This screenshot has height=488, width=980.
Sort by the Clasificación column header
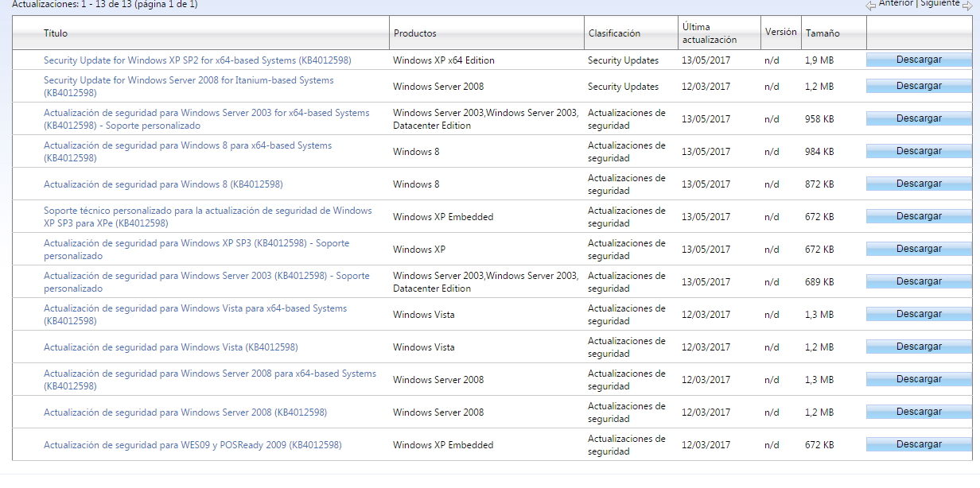tap(614, 33)
